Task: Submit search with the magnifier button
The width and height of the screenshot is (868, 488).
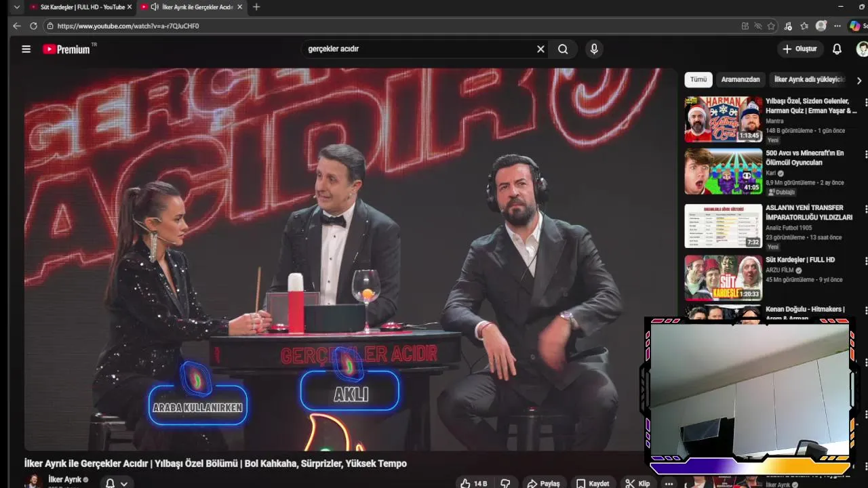Action: (x=563, y=49)
